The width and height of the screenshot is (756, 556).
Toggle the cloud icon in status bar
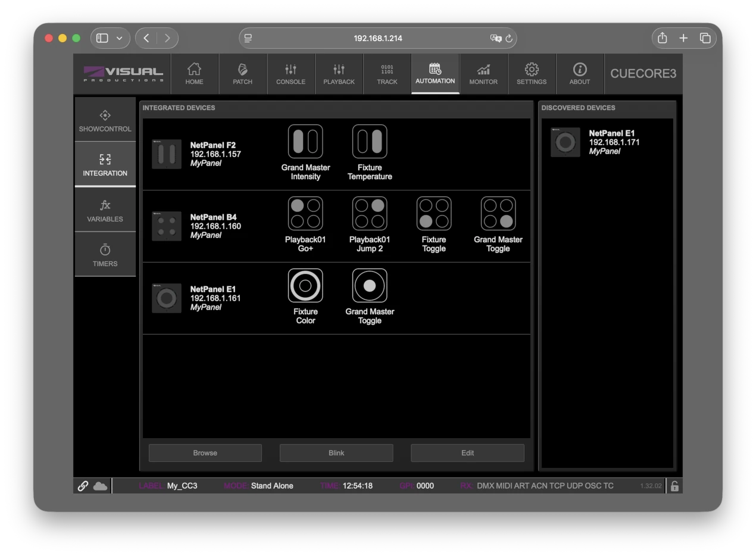coord(101,486)
